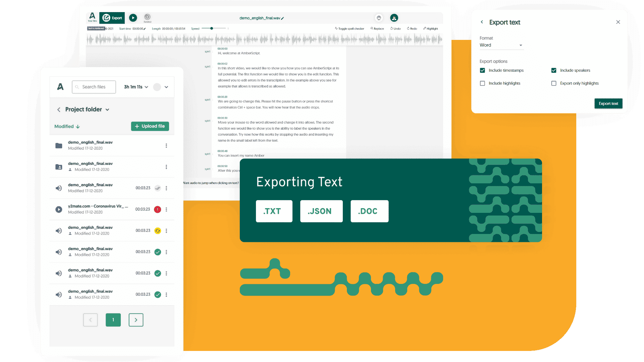Play the audio with the play button
This screenshot has height=362, width=644.
133,18
